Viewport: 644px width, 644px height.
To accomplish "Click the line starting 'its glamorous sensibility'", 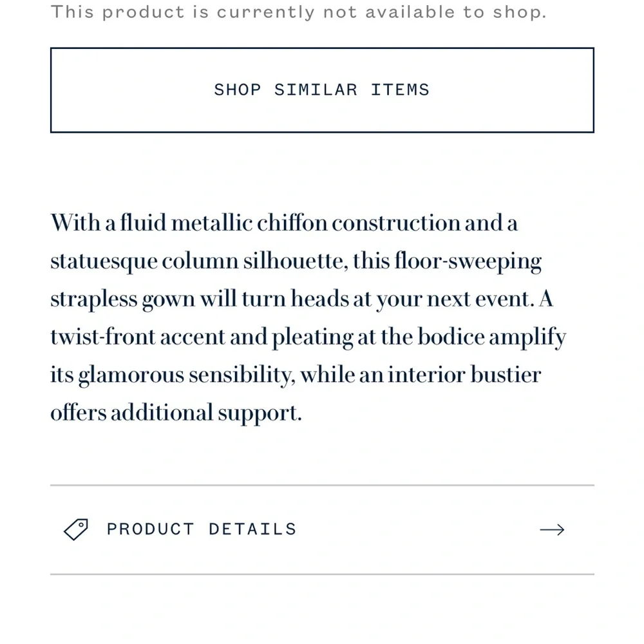I will click(x=296, y=375).
